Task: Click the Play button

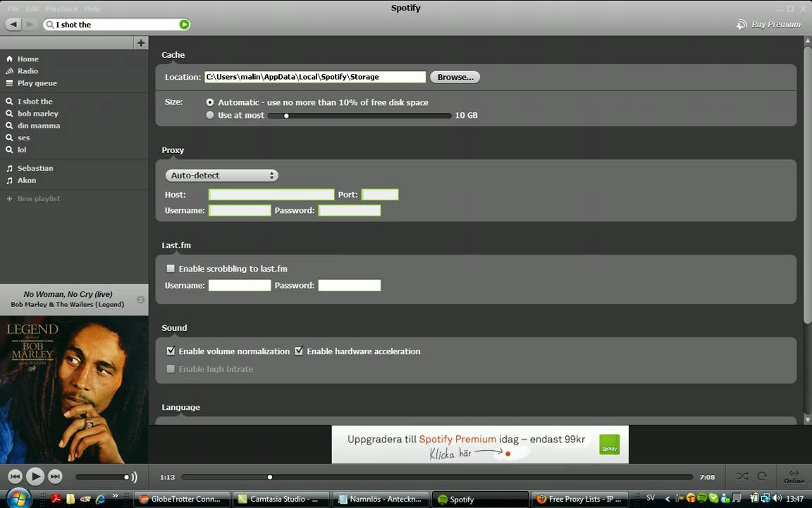Action: pos(35,476)
